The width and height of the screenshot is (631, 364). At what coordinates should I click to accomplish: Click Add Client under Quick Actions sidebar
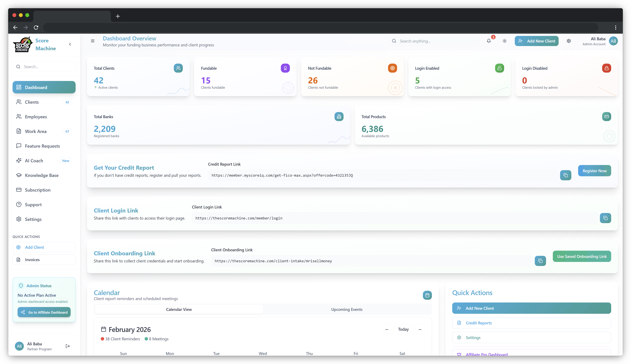(x=34, y=247)
